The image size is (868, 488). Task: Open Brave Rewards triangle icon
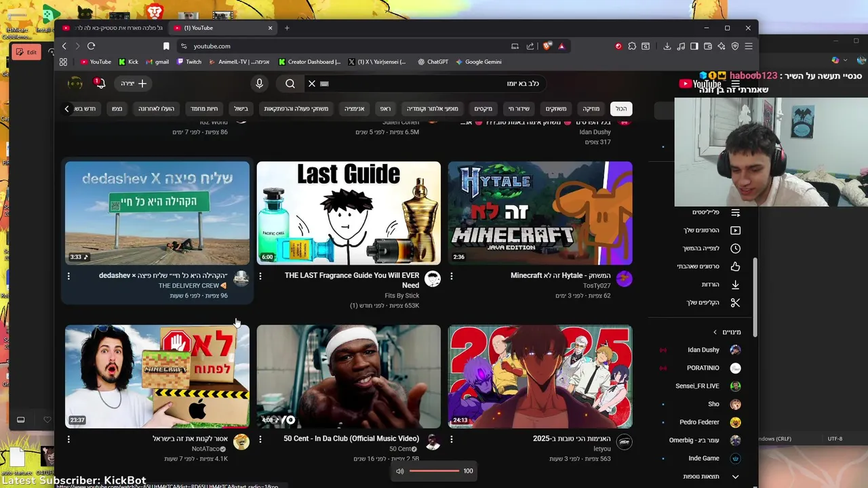pos(561,46)
